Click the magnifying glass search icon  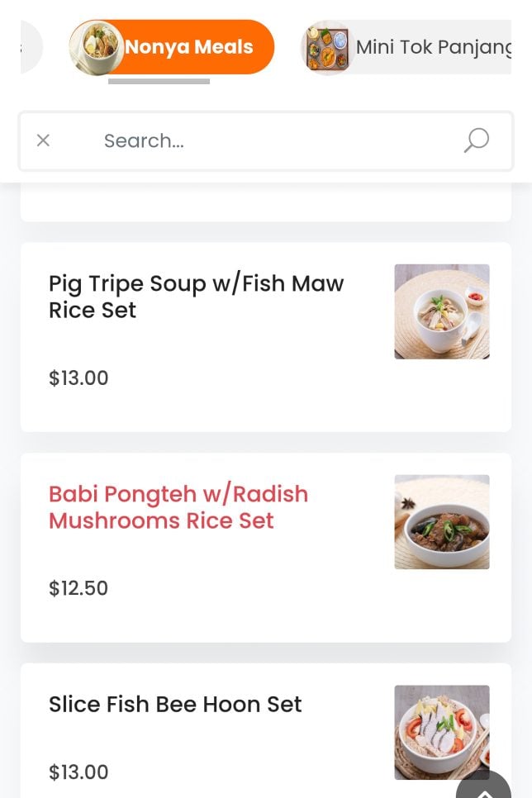coord(476,140)
